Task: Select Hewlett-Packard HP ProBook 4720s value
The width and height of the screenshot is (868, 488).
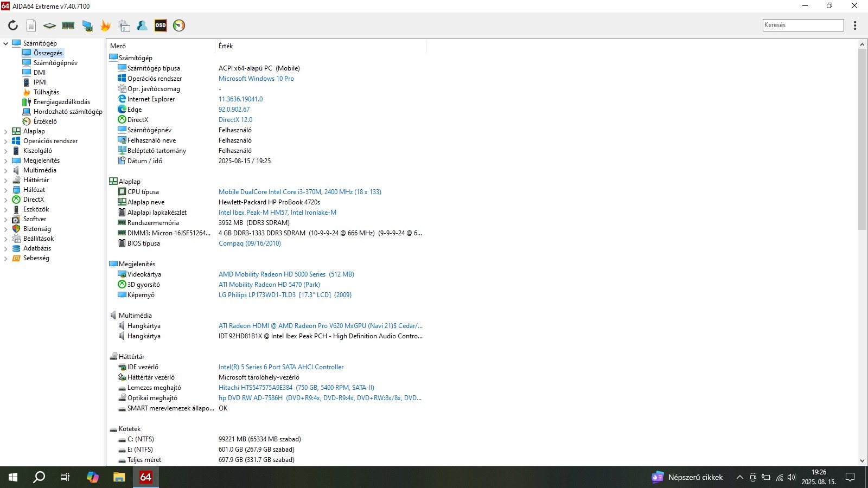Action: coord(269,202)
